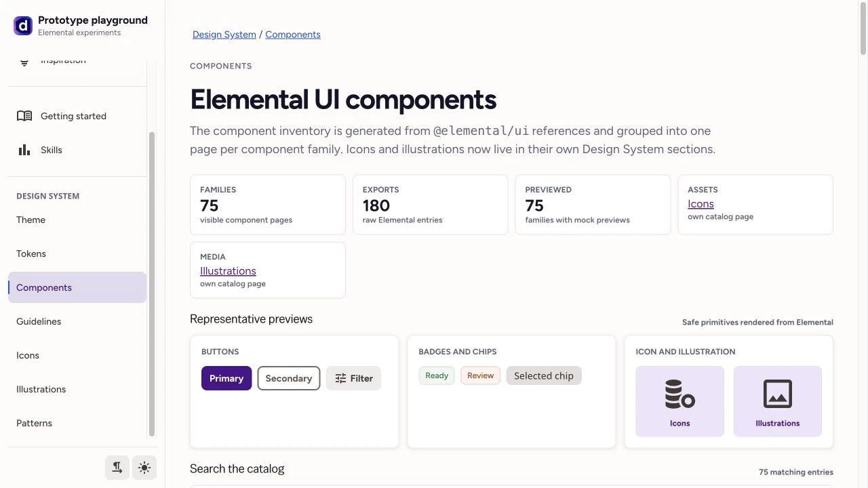This screenshot has width=868, height=488.
Task: Toggle the light/dark theme sun button
Action: pos(144,468)
